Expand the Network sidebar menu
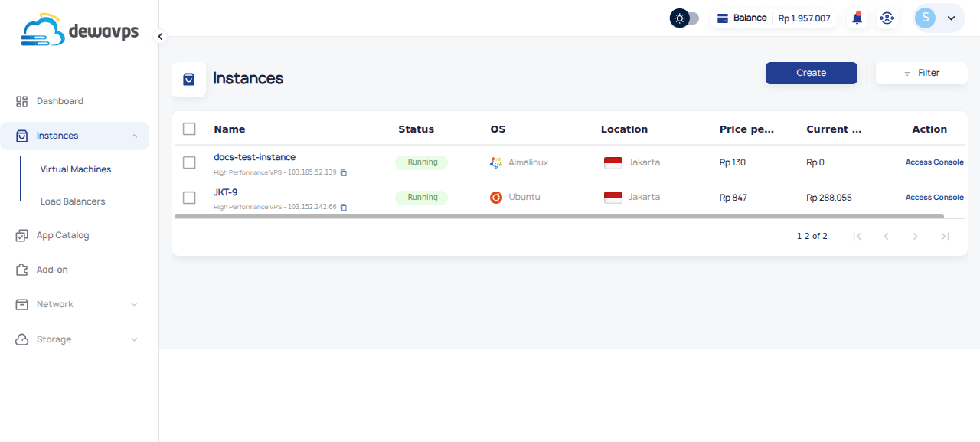980x442 pixels. click(x=74, y=304)
